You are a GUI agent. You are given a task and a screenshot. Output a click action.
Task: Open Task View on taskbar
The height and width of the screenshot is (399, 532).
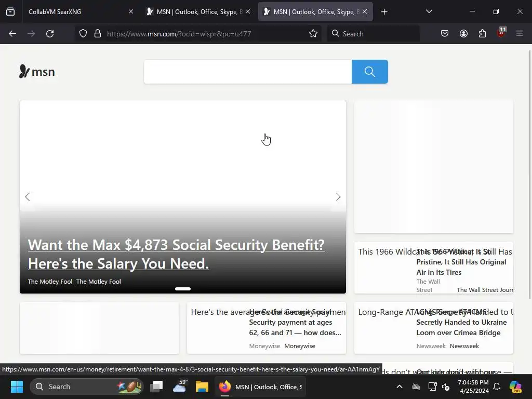click(x=157, y=387)
